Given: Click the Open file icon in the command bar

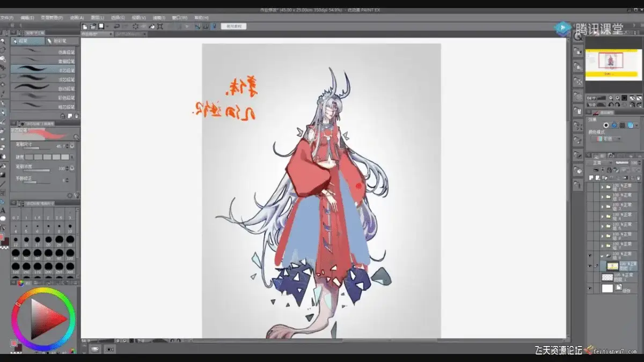Looking at the screenshot, I should click(93, 26).
